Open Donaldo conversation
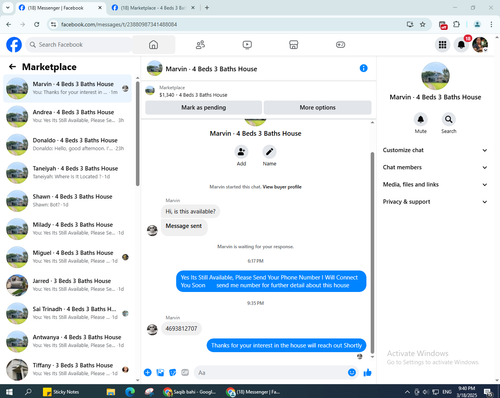The width and height of the screenshot is (500, 398). click(x=67, y=144)
